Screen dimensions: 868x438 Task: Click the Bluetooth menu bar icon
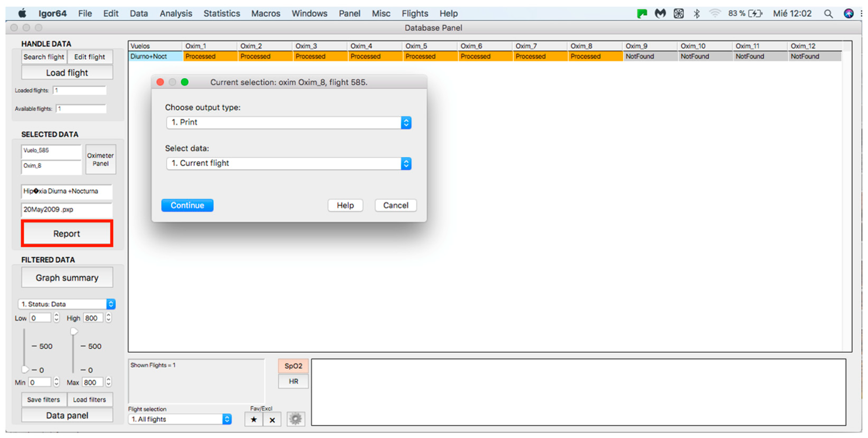(x=696, y=13)
